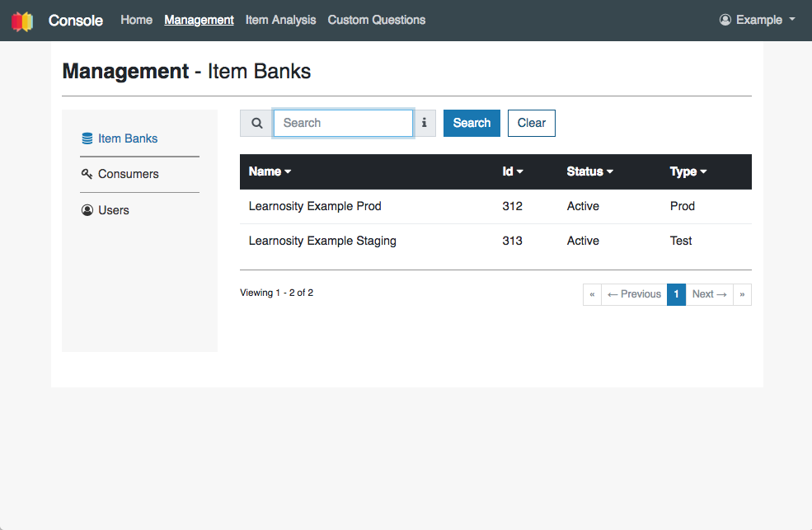
Task: Click the 'Viewing 1 - 2 of 2' text
Action: click(276, 293)
